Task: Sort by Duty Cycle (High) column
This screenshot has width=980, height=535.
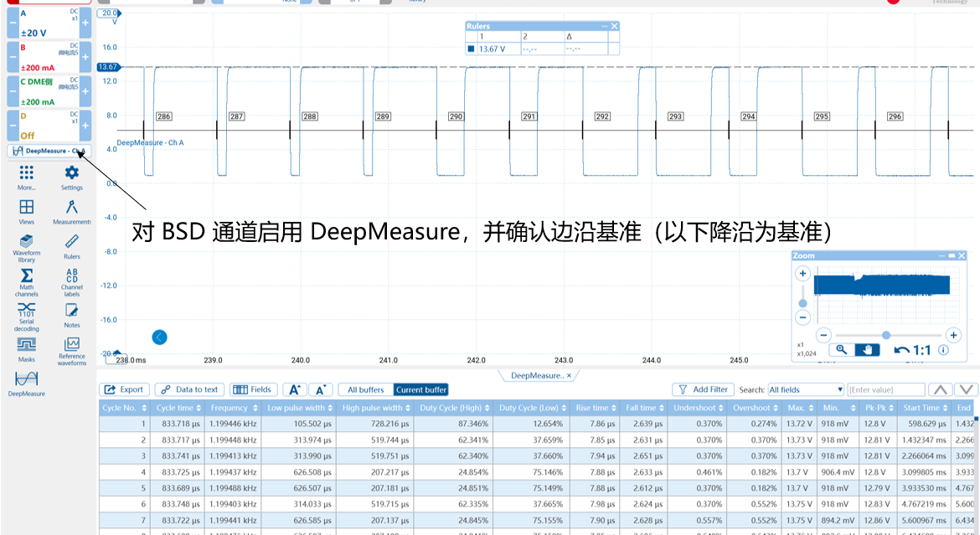Action: 454,408
